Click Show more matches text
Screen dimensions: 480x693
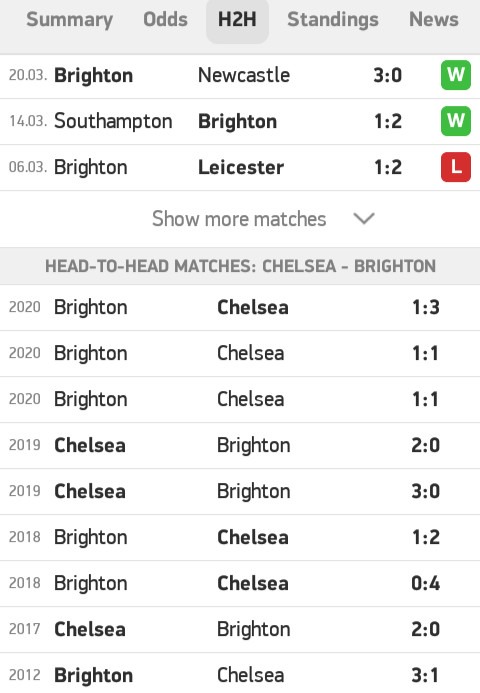tap(239, 219)
